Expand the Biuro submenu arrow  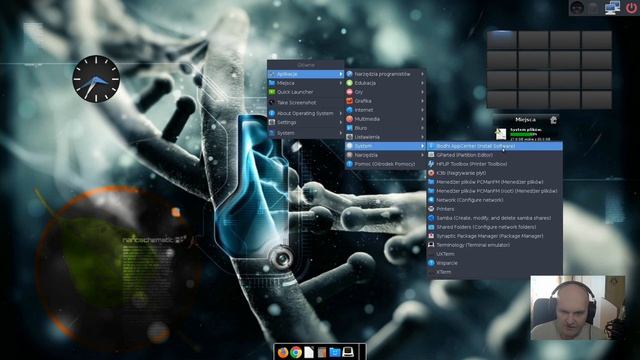click(x=422, y=128)
